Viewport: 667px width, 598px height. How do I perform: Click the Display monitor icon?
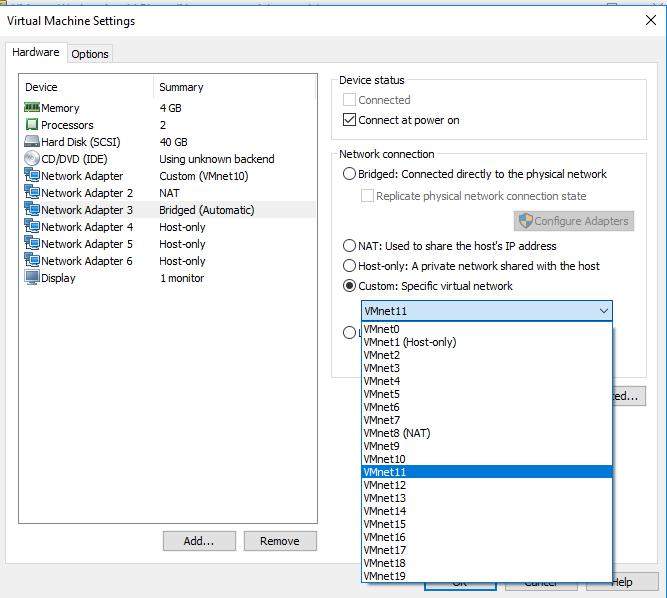[32, 277]
